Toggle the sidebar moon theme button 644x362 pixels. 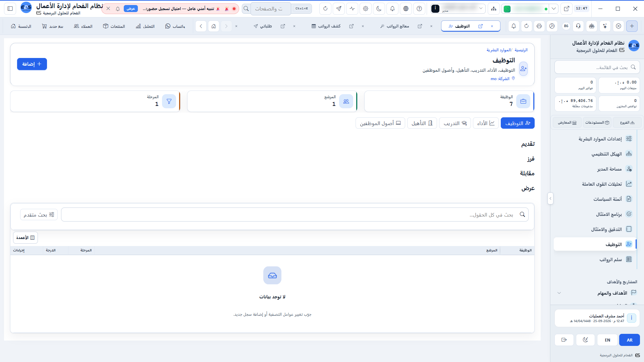pos(585,340)
